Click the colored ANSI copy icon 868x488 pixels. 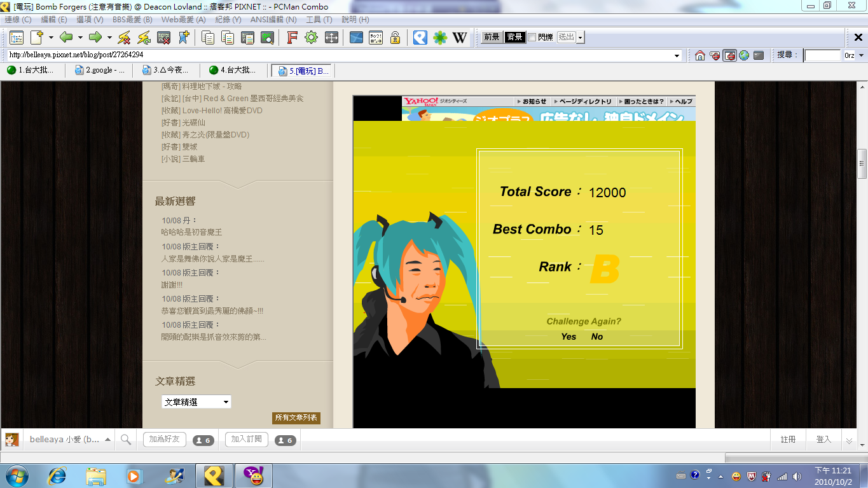(x=228, y=38)
